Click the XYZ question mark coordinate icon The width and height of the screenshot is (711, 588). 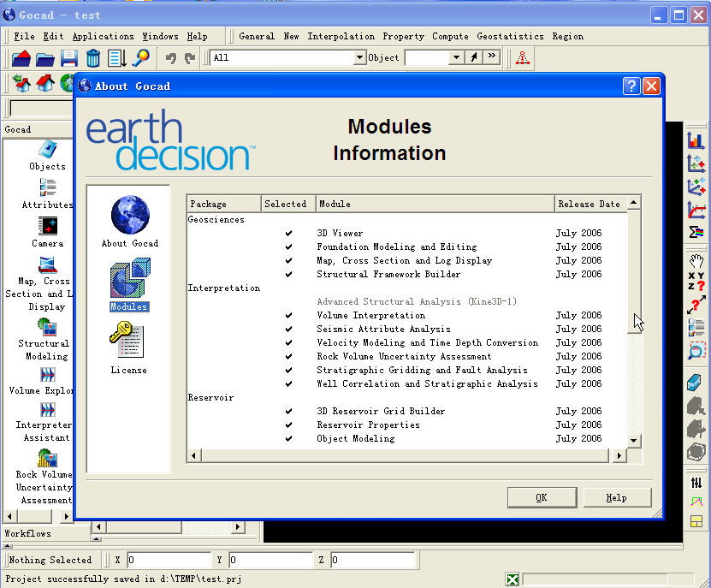click(x=696, y=282)
